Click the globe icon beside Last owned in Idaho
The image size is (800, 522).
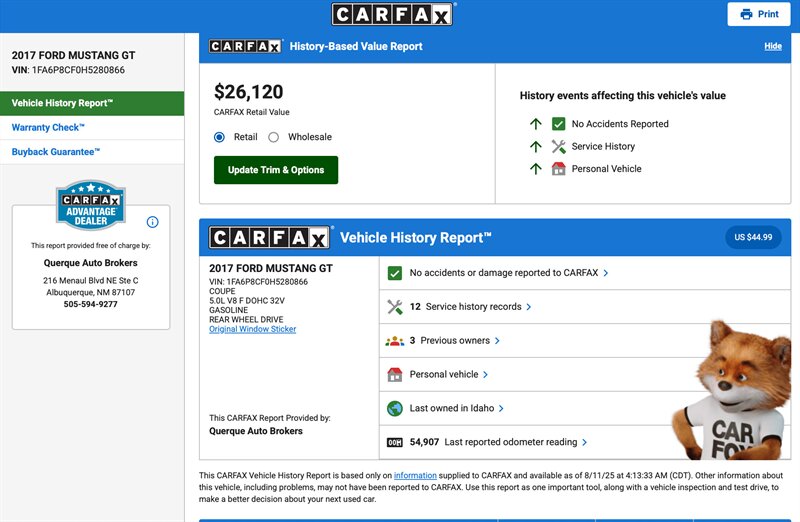(394, 409)
